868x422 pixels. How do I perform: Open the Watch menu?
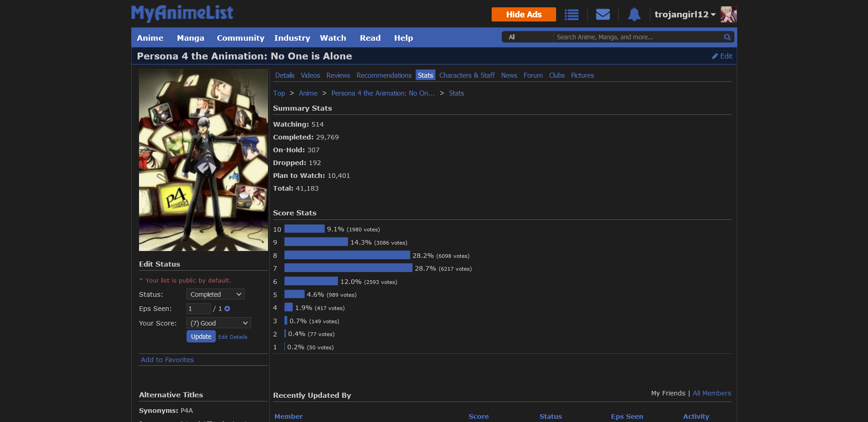333,38
